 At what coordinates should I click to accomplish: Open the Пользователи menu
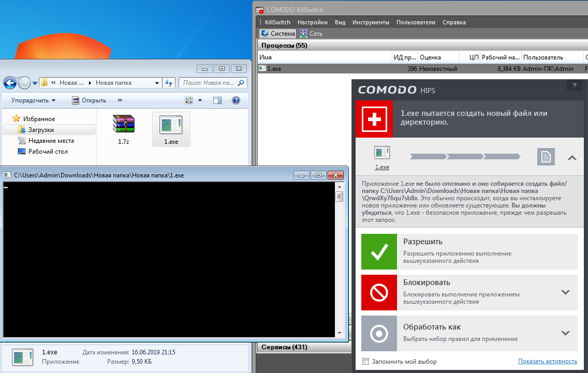tap(416, 22)
